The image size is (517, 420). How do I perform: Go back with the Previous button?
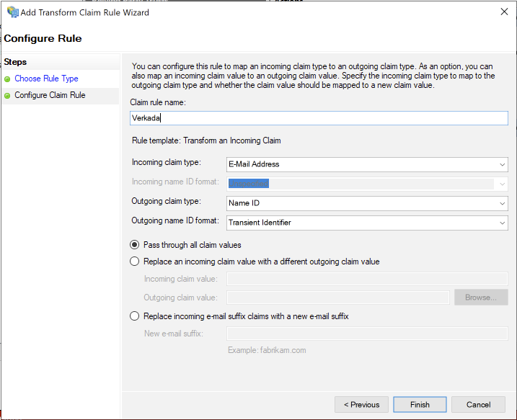[x=361, y=405]
